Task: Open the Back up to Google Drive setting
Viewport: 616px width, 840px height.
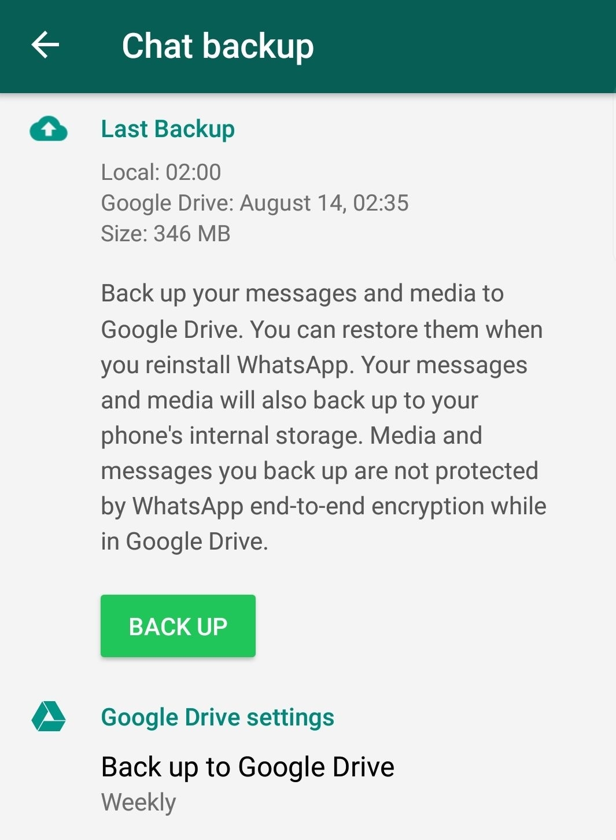Action: click(308, 783)
